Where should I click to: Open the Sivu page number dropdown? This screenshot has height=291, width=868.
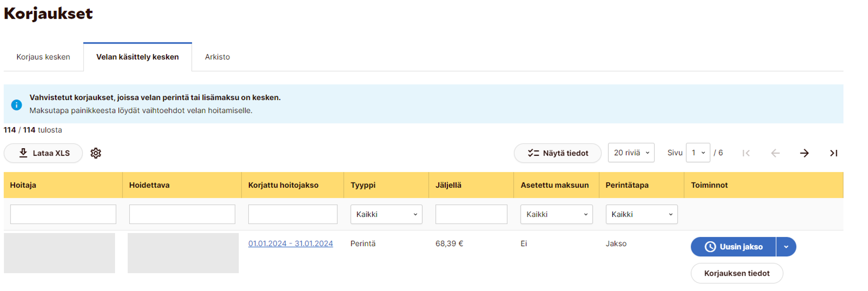pos(698,153)
